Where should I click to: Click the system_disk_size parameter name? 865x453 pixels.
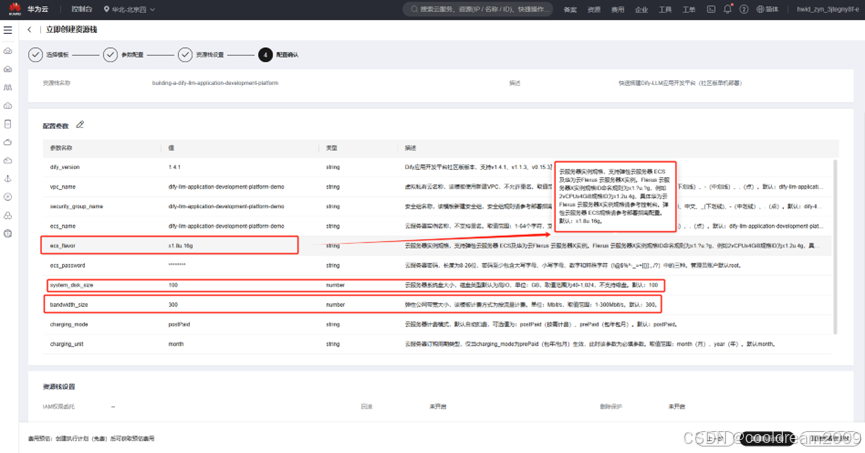pyautogui.click(x=72, y=285)
